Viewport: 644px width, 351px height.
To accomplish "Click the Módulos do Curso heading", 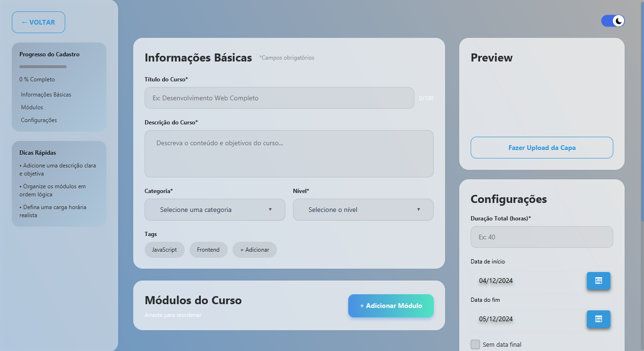I will (x=193, y=300).
